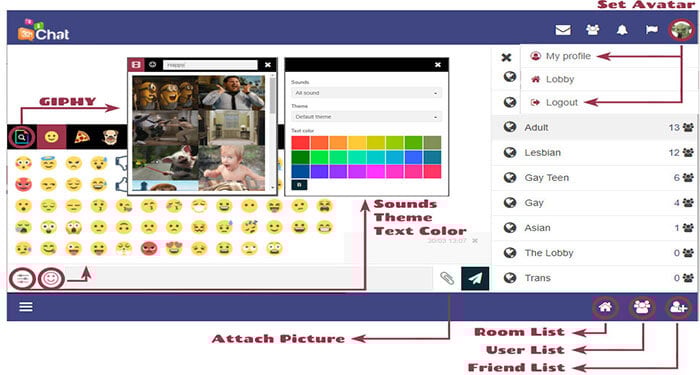
Task: Pick the yellow text color swatch
Action: tap(357, 142)
